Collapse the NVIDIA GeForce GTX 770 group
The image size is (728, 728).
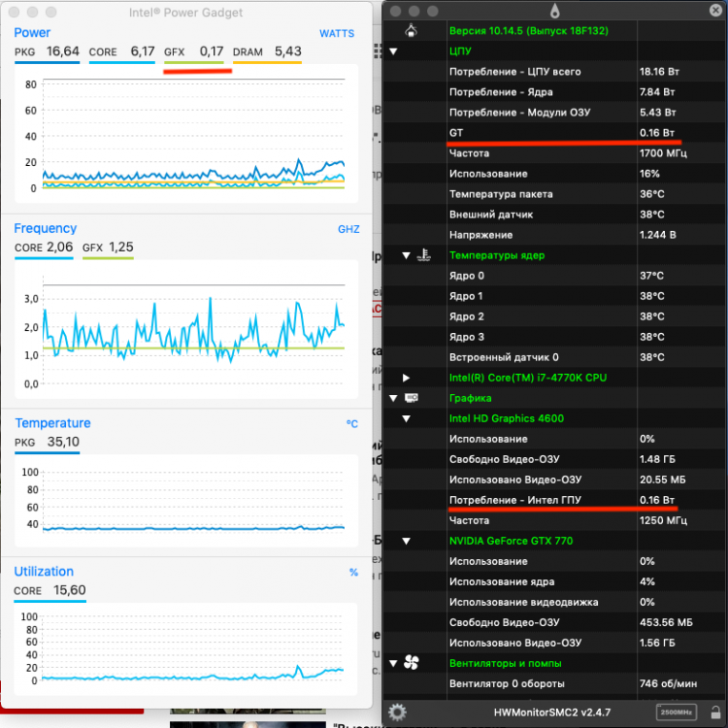[406, 541]
